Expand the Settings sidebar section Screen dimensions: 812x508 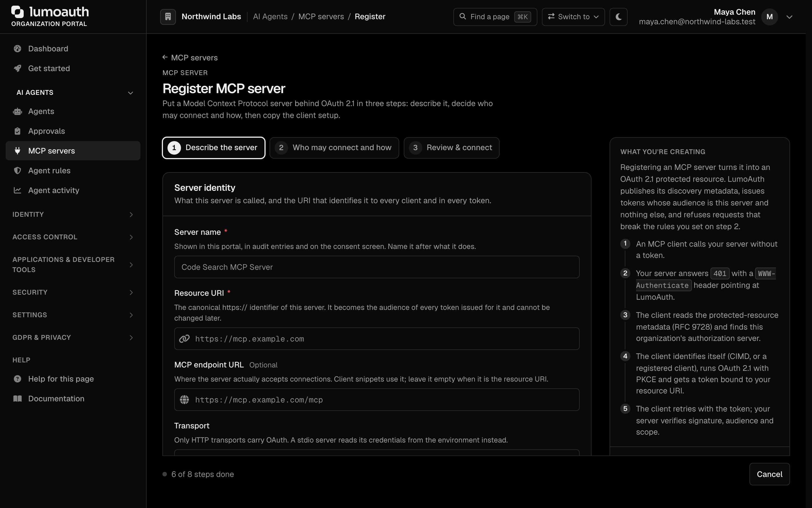pos(73,315)
